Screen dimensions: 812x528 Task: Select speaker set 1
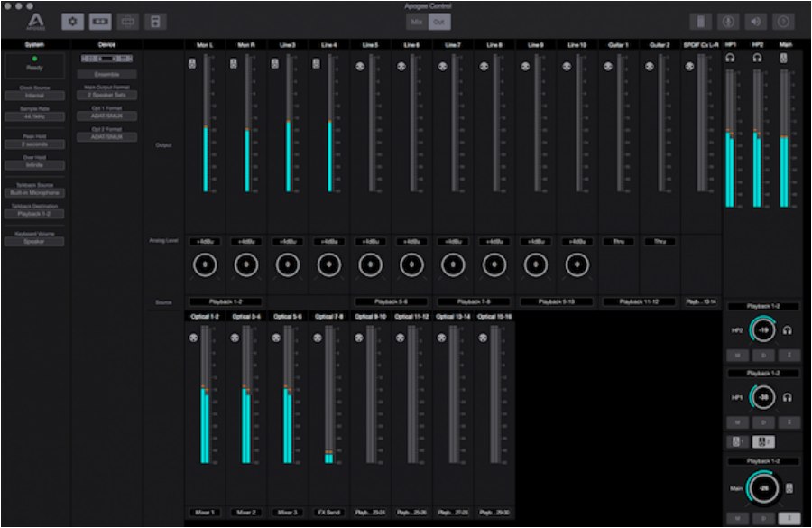click(737, 441)
